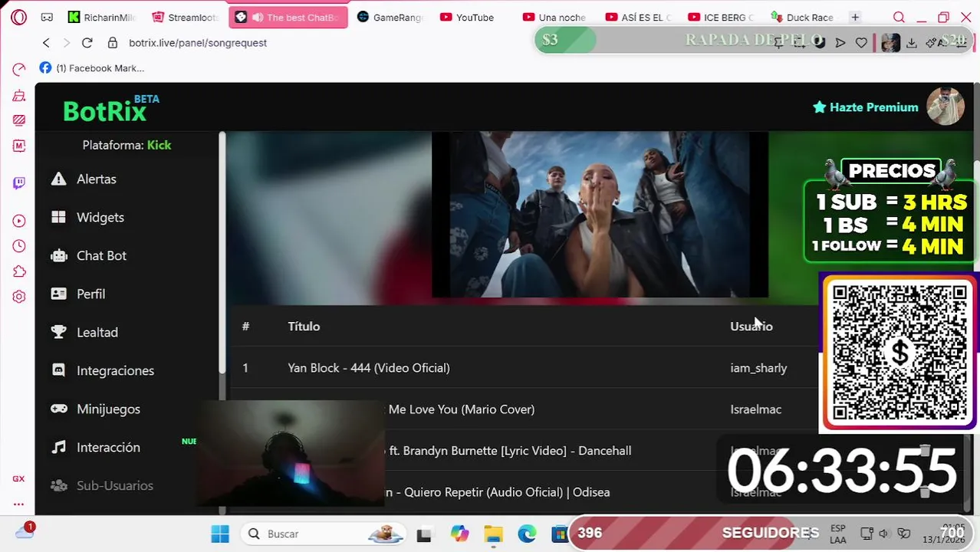Switch to the Streamloots tab

coord(185,17)
